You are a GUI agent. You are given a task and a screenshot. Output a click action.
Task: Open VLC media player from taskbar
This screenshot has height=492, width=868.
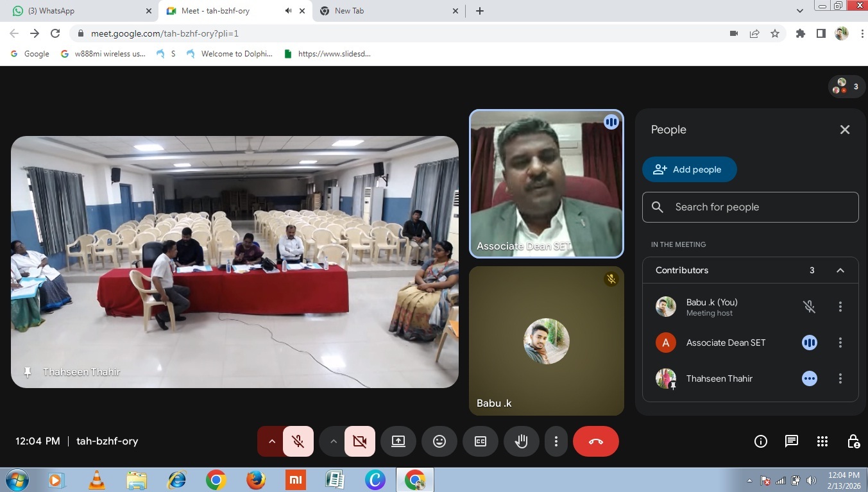point(97,480)
